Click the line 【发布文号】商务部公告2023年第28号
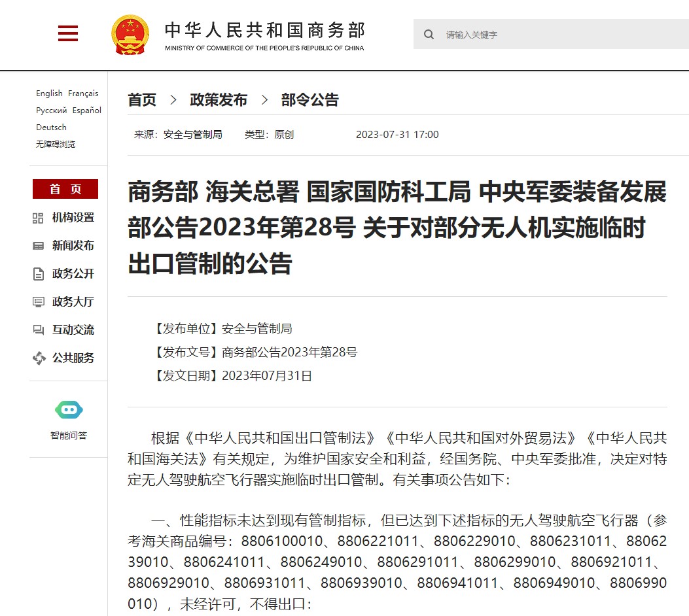The height and width of the screenshot is (616, 689). point(255,352)
